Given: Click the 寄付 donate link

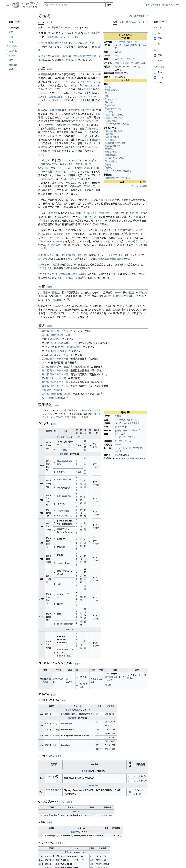Looking at the screenshot, I should coord(147,5).
